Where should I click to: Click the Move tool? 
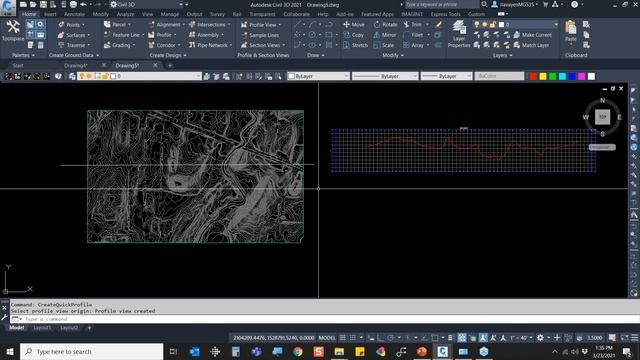pyautogui.click(x=354, y=24)
